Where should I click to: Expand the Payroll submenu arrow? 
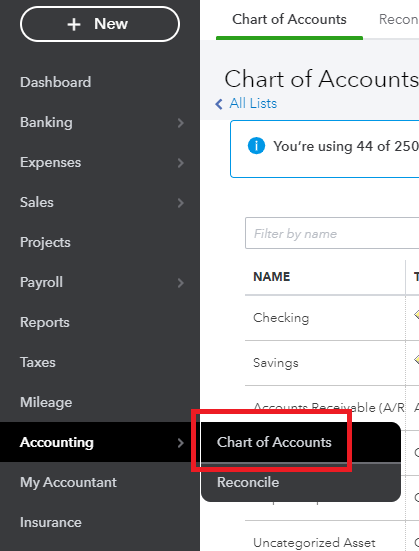(180, 283)
